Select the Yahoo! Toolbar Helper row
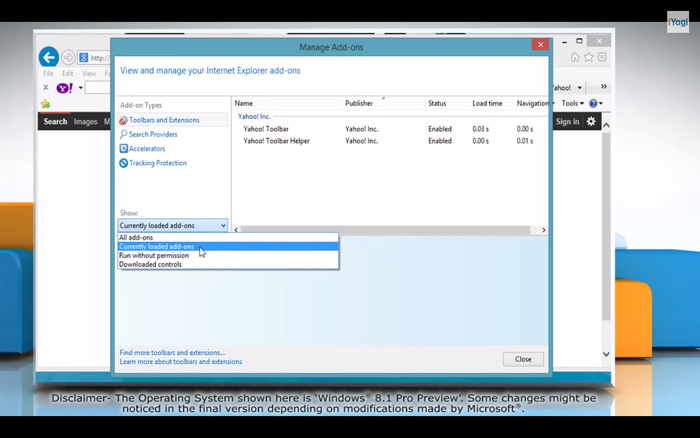The height and width of the screenshot is (438, 700). pyautogui.click(x=276, y=141)
